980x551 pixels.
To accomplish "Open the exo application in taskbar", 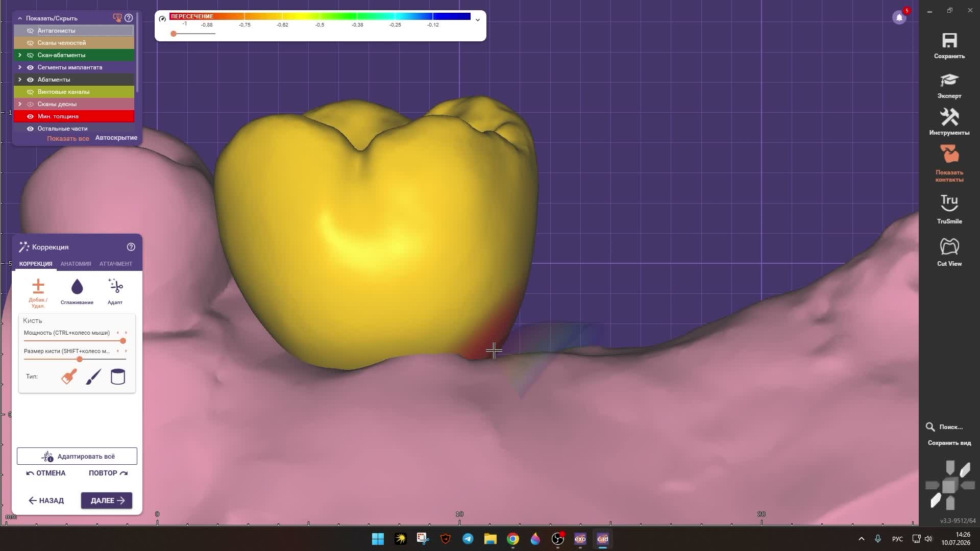I will (580, 539).
